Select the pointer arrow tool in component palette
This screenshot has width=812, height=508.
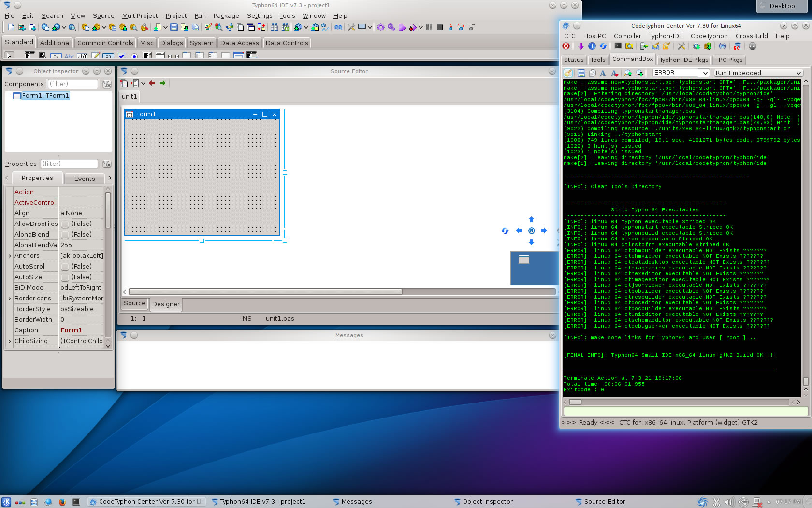[x=9, y=55]
